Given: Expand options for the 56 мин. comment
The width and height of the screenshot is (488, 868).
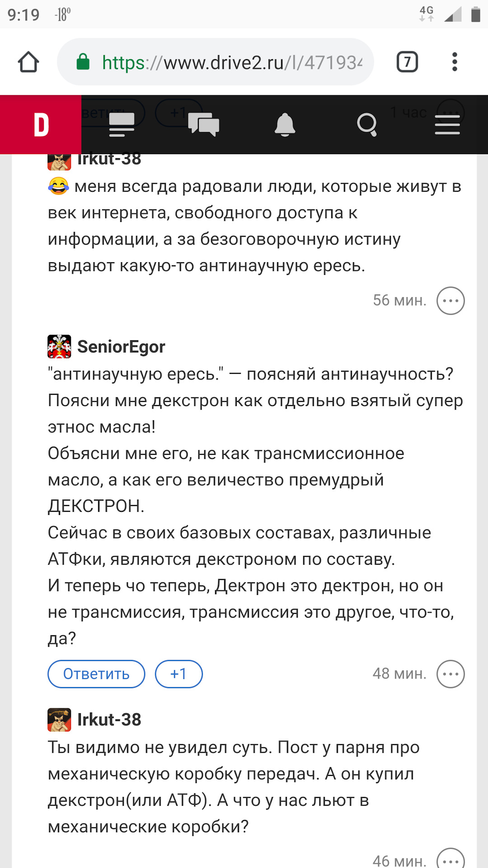Looking at the screenshot, I should pos(450,301).
